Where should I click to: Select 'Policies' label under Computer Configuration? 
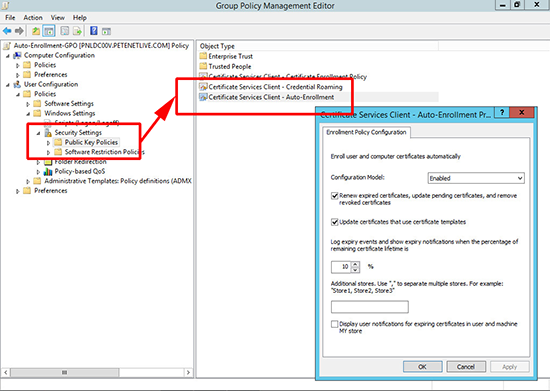[x=45, y=65]
